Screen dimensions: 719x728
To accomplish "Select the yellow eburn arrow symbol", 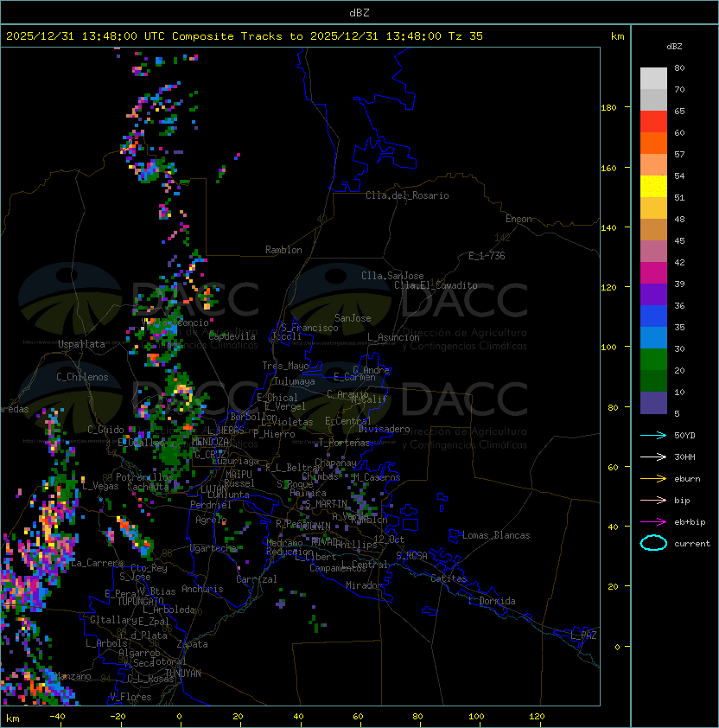I will (x=653, y=479).
